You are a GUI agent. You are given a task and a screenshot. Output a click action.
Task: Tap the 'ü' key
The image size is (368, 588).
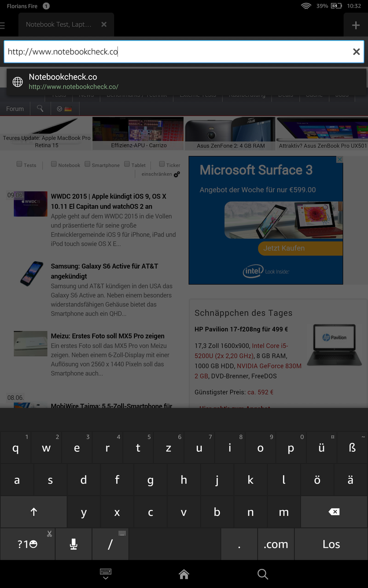coord(321,448)
